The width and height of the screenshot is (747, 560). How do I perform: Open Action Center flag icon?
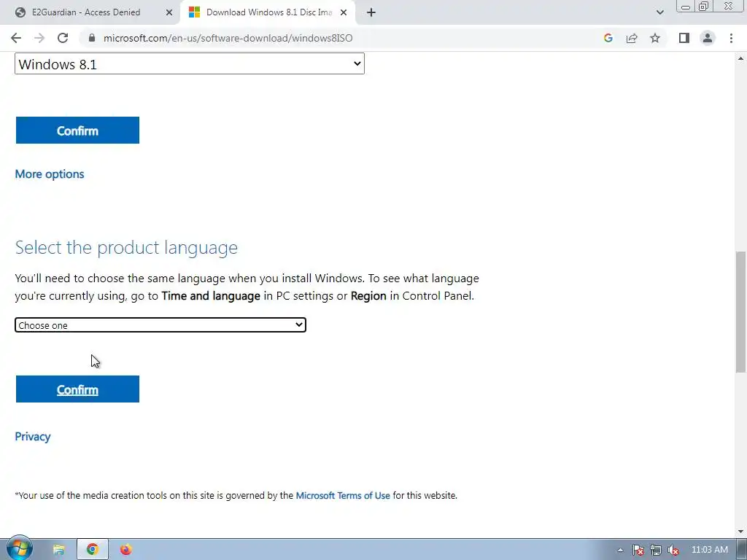click(x=638, y=550)
